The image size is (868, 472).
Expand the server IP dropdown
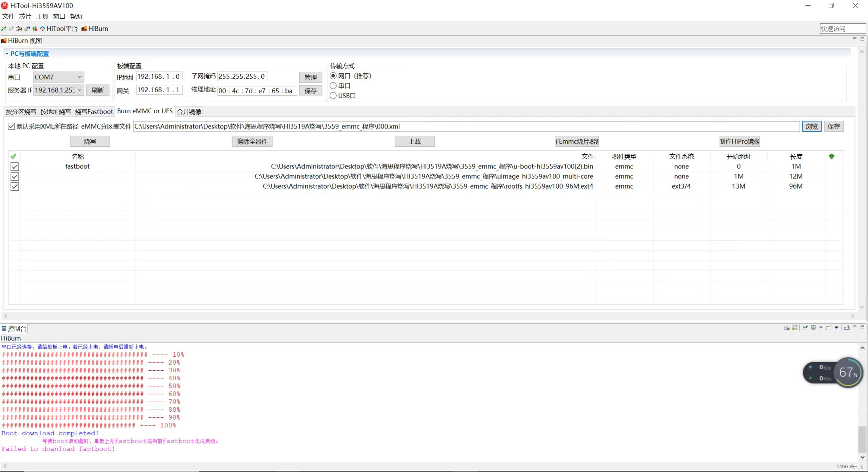[x=79, y=90]
